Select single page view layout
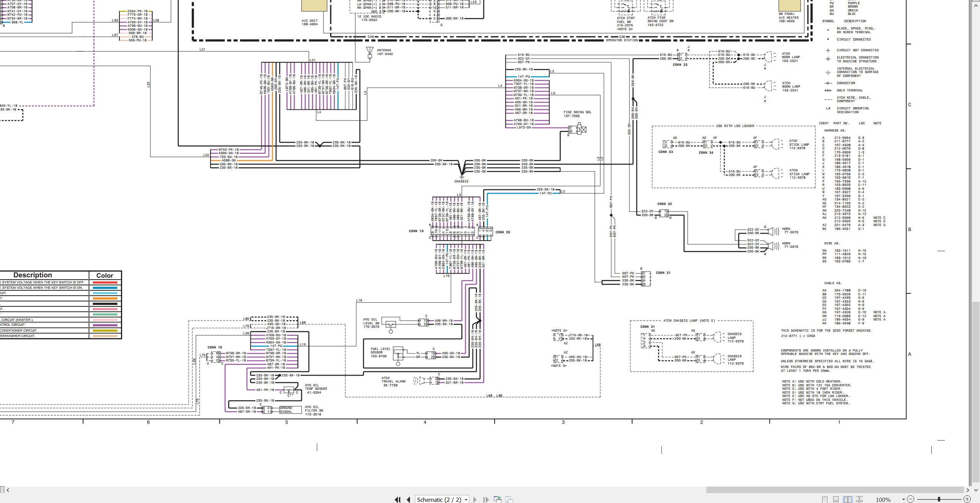 point(825,499)
